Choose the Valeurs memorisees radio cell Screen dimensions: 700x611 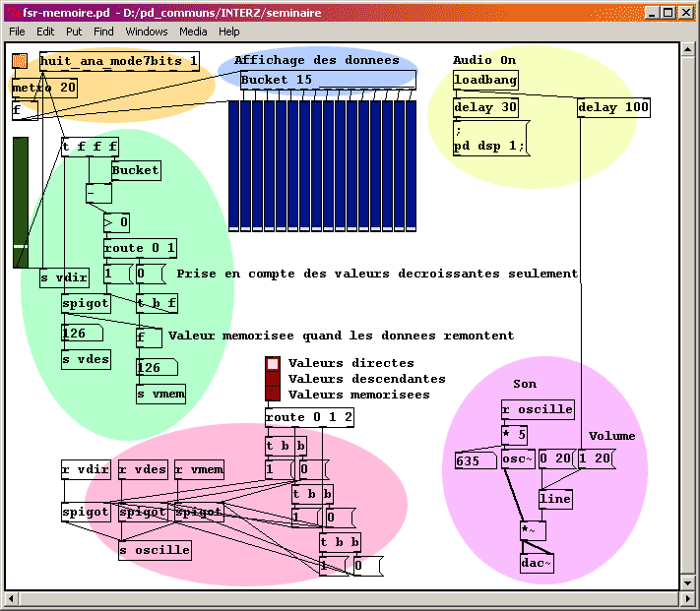click(x=273, y=395)
